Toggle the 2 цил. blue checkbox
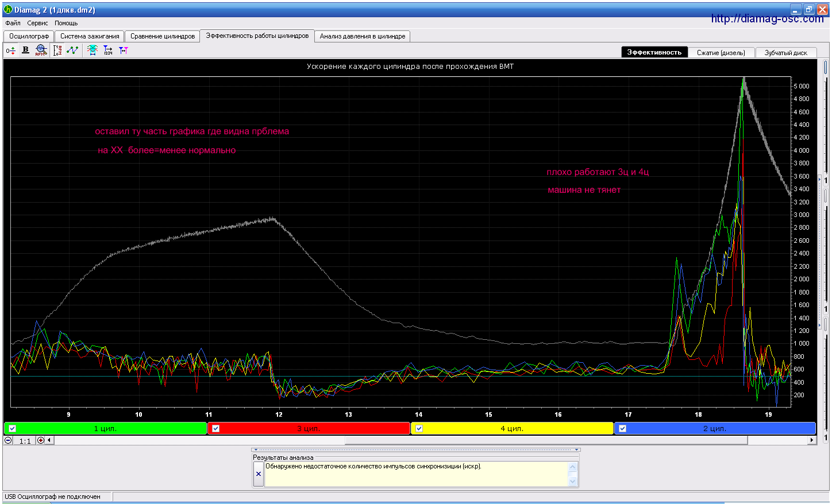 coord(623,428)
